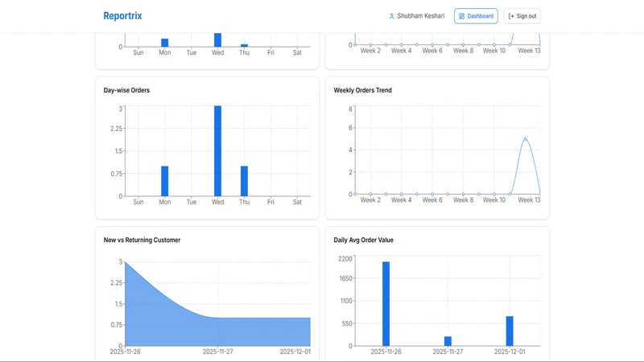Click the Week 2 label in Weekly Orders Trend
The height and width of the screenshot is (362, 644).
click(x=370, y=200)
